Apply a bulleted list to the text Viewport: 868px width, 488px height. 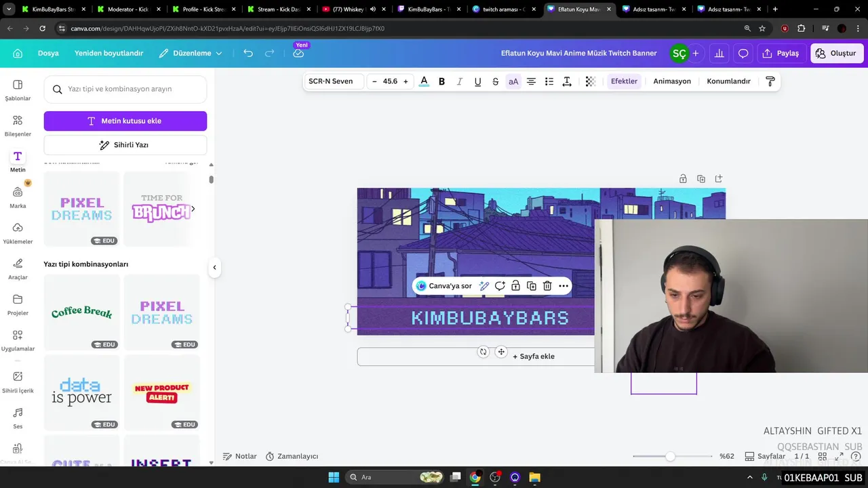click(549, 81)
